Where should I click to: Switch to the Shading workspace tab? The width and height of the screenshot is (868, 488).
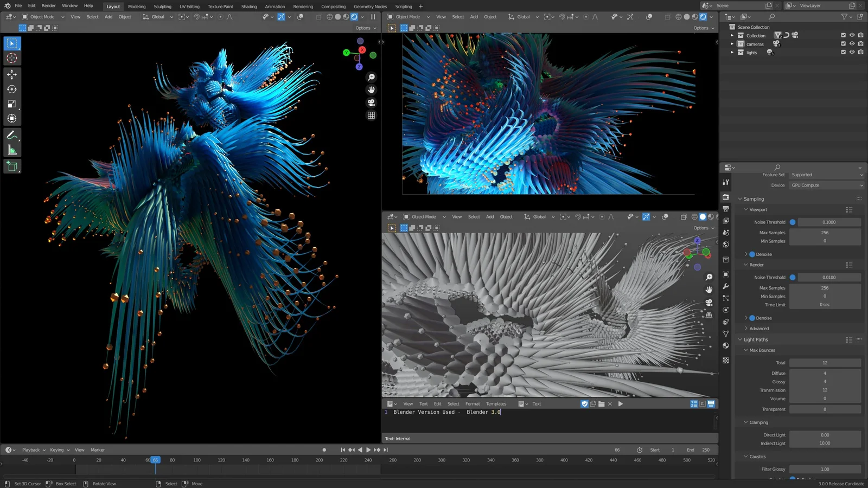[x=249, y=7]
